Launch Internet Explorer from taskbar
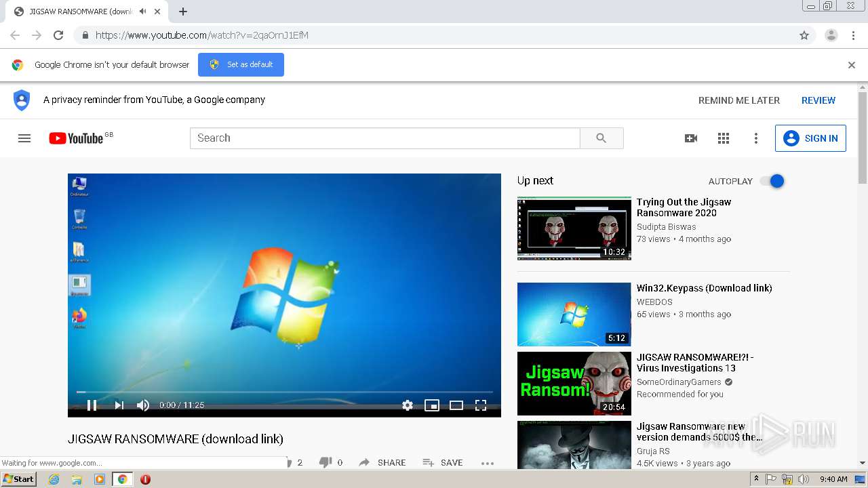This screenshot has width=868, height=488. coord(54,479)
